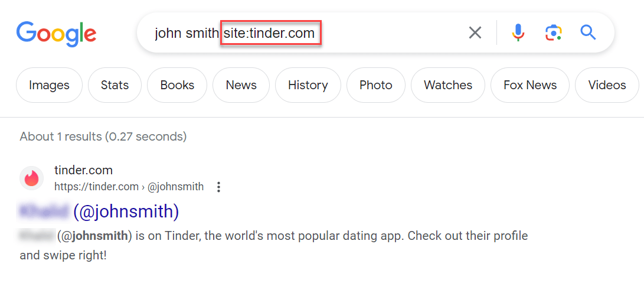
Task: Start voice search with microphone icon
Action: coord(518,32)
